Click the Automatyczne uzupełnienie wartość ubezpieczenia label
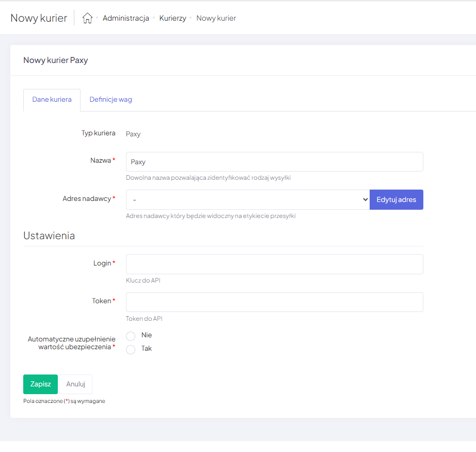The width and height of the screenshot is (476, 452). 71,343
